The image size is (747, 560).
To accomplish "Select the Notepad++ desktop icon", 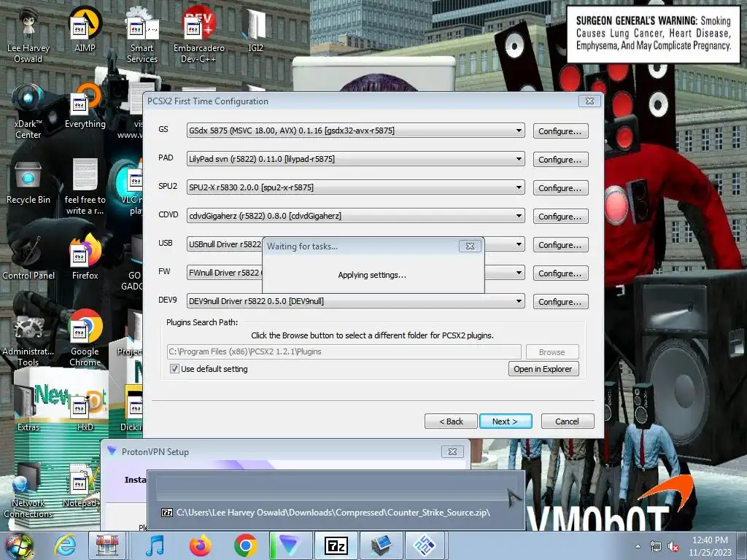I will (x=82, y=485).
